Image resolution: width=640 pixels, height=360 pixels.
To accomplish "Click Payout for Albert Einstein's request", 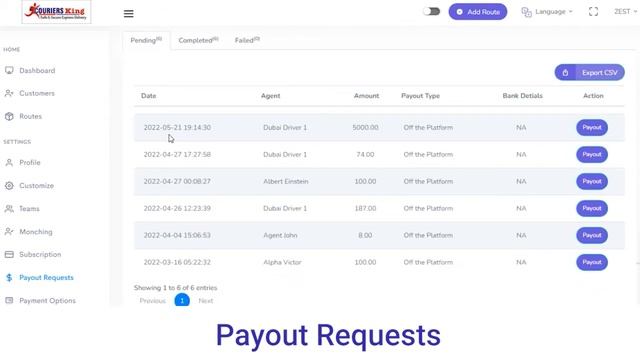I will 592,181.
